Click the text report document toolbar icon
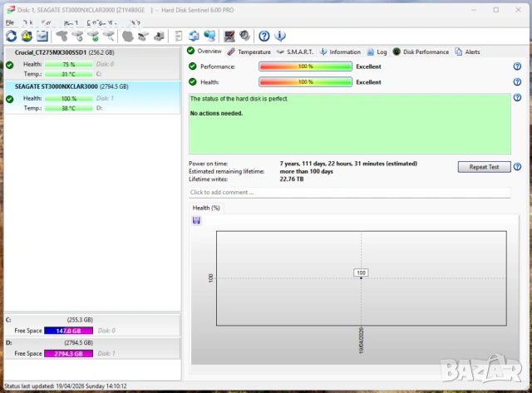Image resolution: width=532 pixels, height=393 pixels. point(179,36)
